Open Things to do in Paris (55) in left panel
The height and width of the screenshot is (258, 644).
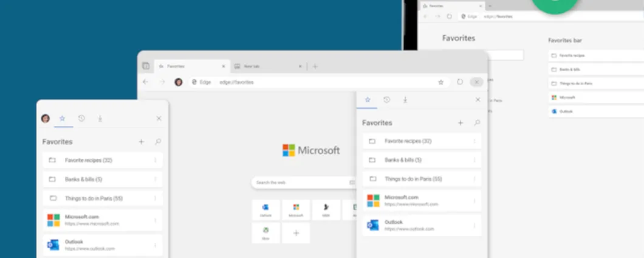103,198
